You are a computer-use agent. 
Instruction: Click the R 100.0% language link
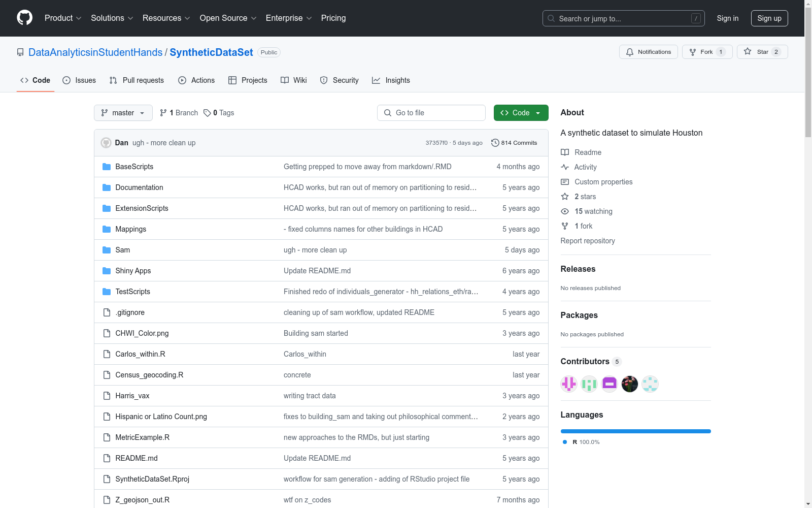click(581, 442)
